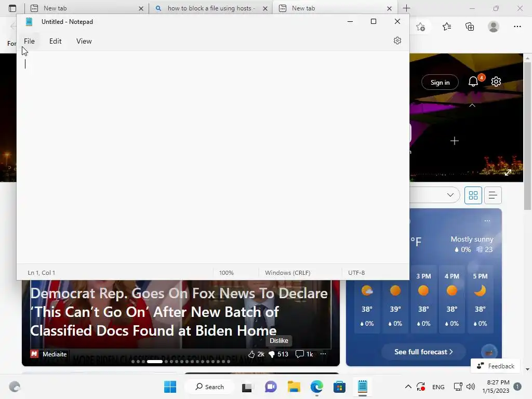
Task: Open Microsoft Store from taskbar
Action: point(339,387)
